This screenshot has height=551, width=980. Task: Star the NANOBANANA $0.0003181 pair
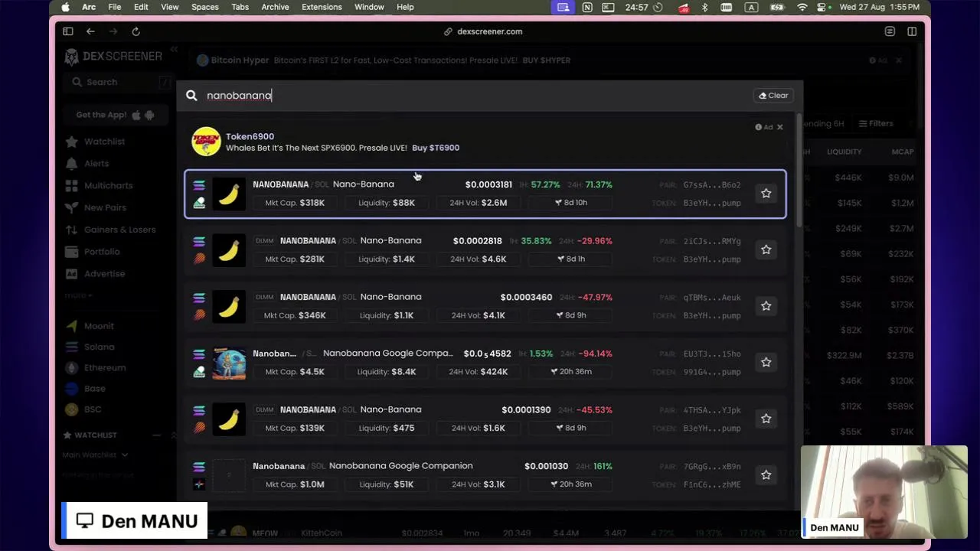[766, 194]
